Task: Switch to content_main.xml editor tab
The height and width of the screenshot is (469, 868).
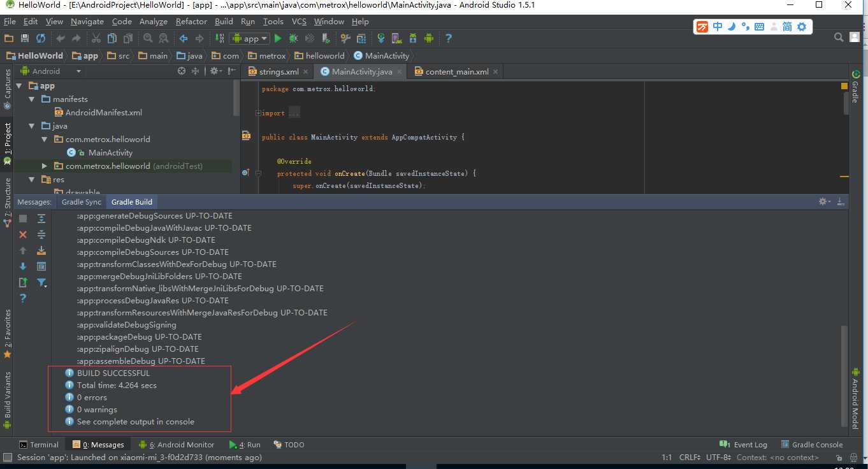Action: click(x=456, y=71)
